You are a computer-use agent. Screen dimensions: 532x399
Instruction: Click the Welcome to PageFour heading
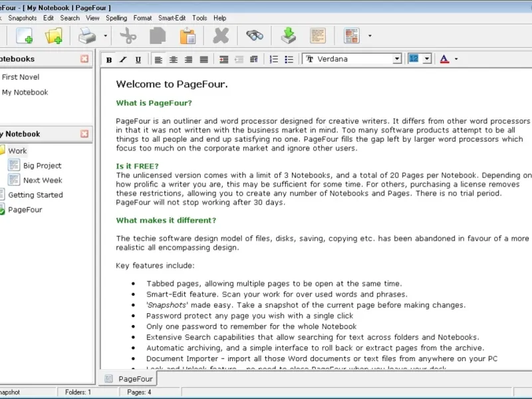(x=172, y=84)
